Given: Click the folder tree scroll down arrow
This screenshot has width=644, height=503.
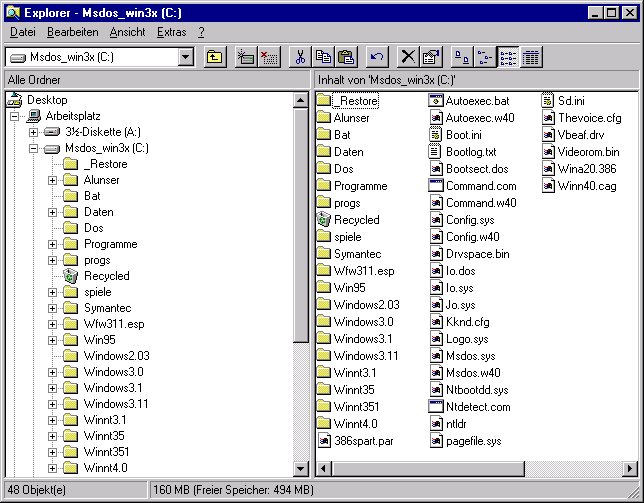Looking at the screenshot, I should [x=301, y=469].
